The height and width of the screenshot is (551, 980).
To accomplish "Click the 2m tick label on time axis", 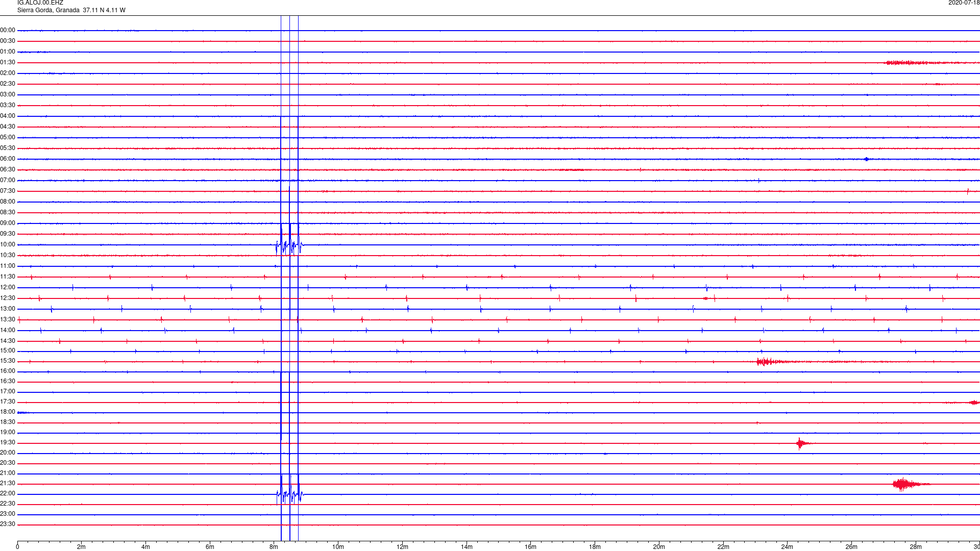I will 82,547.
